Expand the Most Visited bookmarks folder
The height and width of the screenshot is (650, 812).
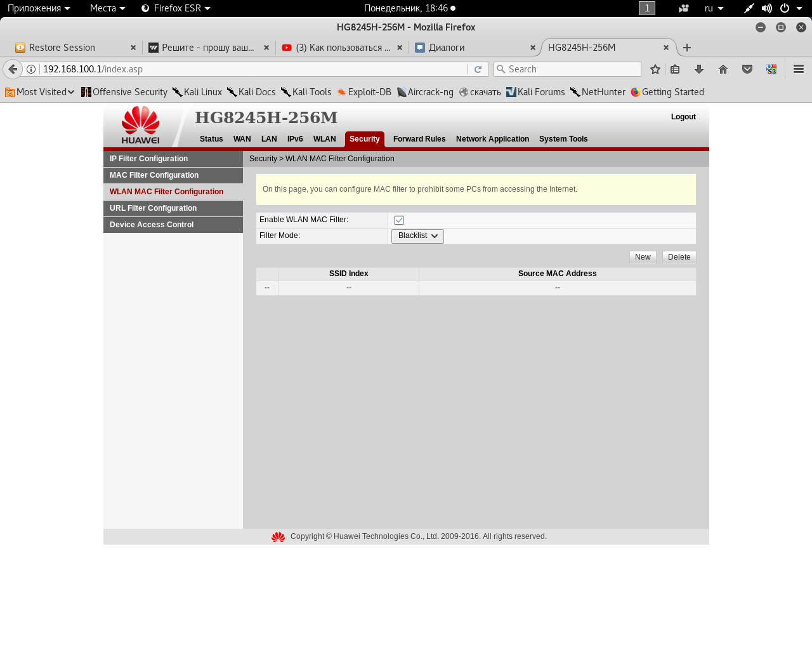coord(40,92)
